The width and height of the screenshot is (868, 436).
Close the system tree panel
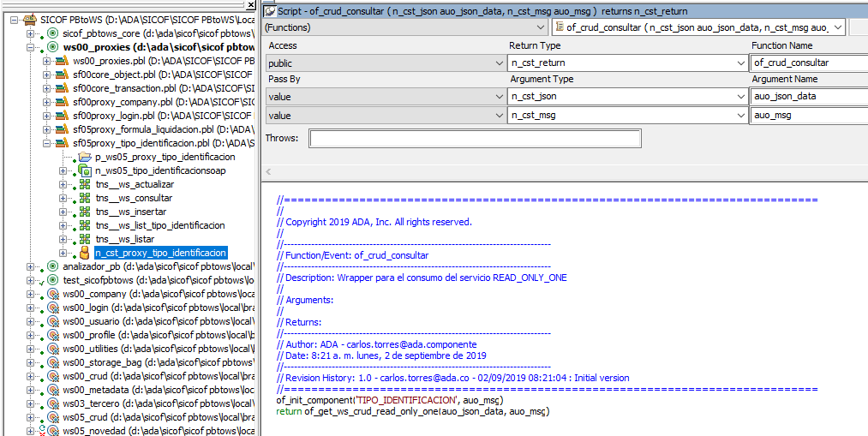(x=251, y=5)
